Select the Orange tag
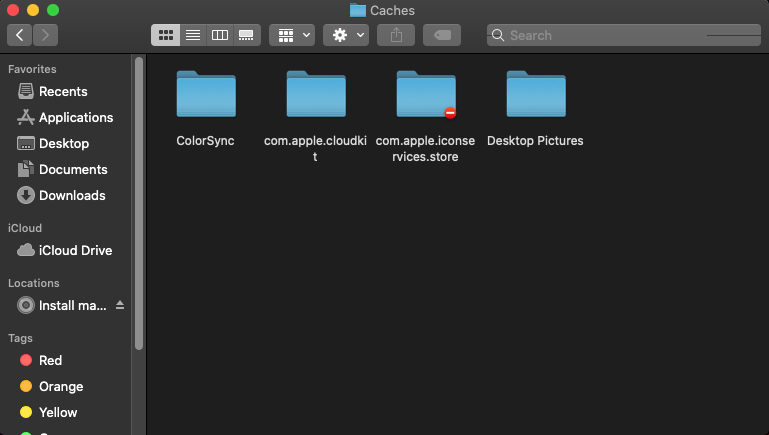The image size is (769, 435). tap(51, 386)
